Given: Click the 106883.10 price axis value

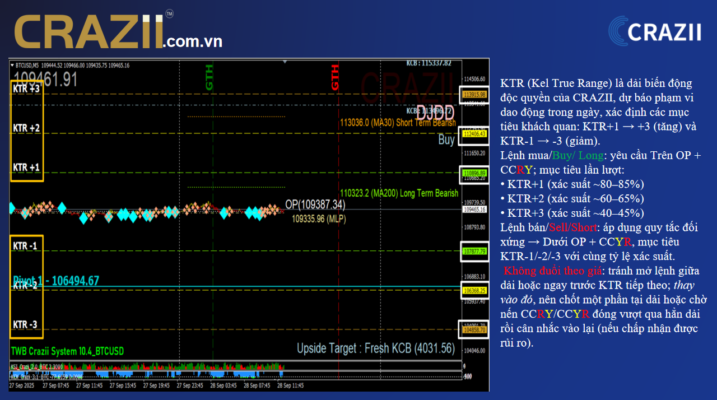Looking at the screenshot, I should click(x=475, y=277).
